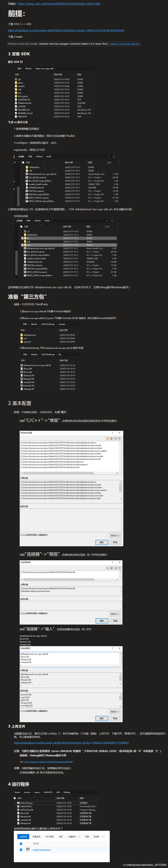Expand 宏(M) >> in additional dependencies dialog
This screenshot has height=868, width=168.
point(115,712)
